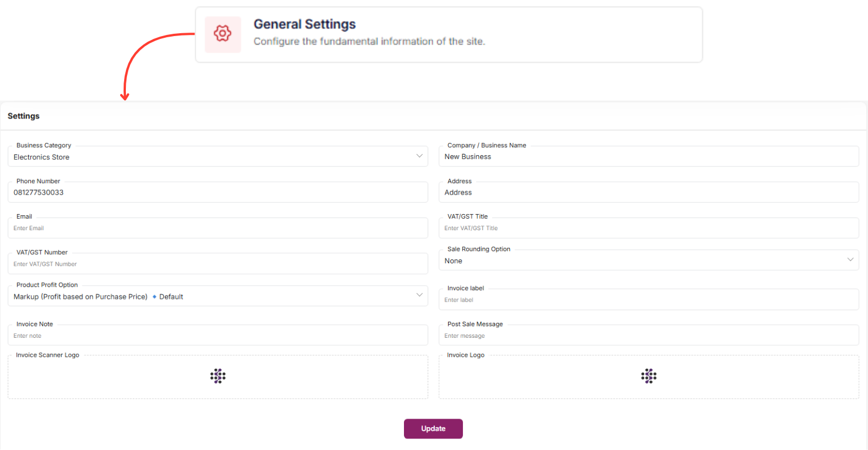The image size is (868, 450).
Task: Click the Invoice Note field
Action: tap(217, 335)
